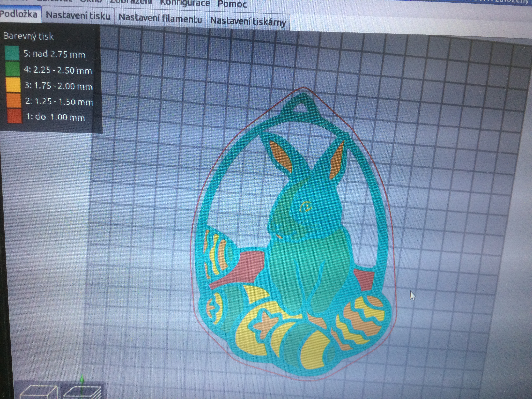This screenshot has width=532, height=399.
Task: Click the teal swatch for layer 5
Action: [12, 53]
